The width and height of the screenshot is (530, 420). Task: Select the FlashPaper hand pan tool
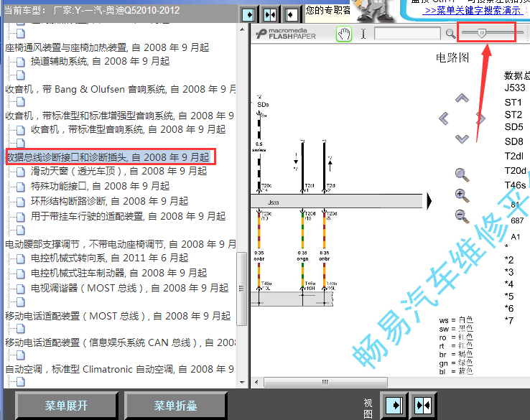[x=344, y=34]
